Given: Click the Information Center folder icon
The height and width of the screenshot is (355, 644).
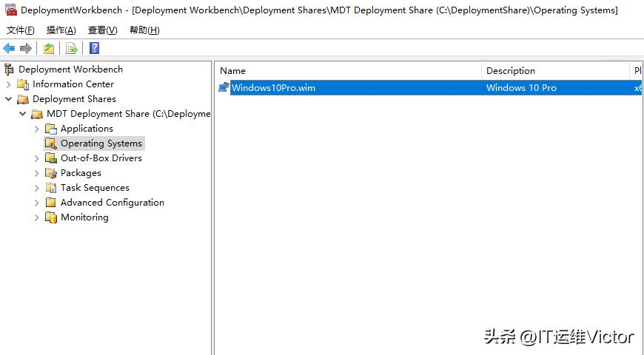Looking at the screenshot, I should [x=23, y=84].
